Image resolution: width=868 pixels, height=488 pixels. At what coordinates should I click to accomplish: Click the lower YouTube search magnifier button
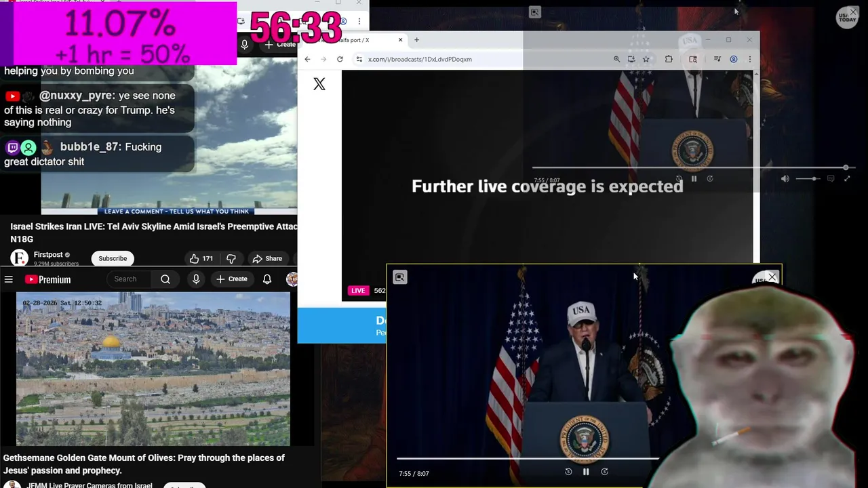165,279
